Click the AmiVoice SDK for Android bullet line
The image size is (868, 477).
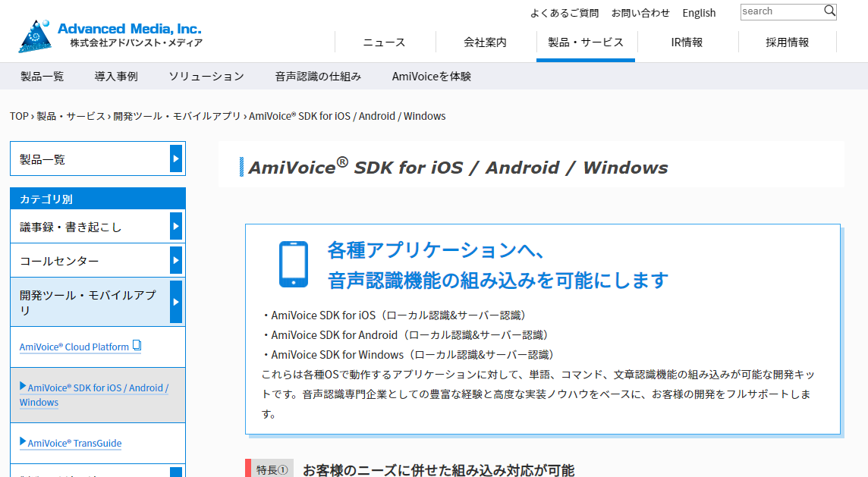pyautogui.click(x=406, y=335)
